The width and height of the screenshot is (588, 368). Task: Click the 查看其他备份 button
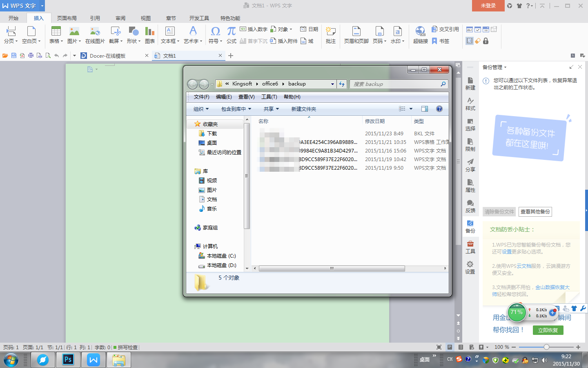point(535,211)
